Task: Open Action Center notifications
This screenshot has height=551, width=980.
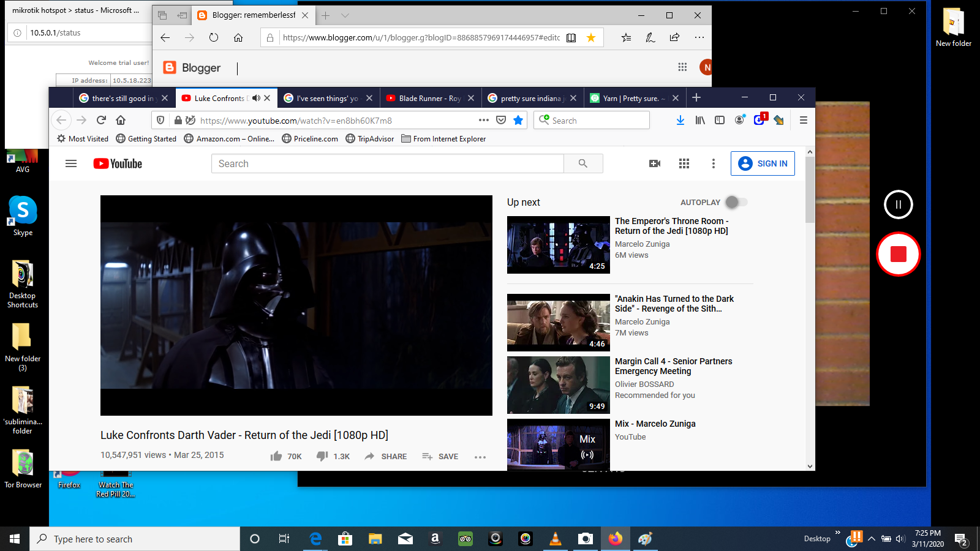Action: tap(961, 539)
